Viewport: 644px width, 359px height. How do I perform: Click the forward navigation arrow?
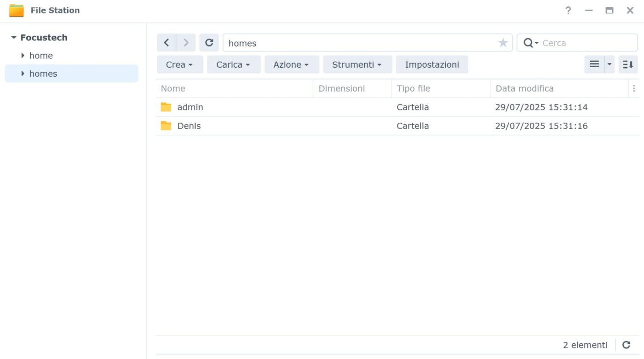pyautogui.click(x=186, y=43)
